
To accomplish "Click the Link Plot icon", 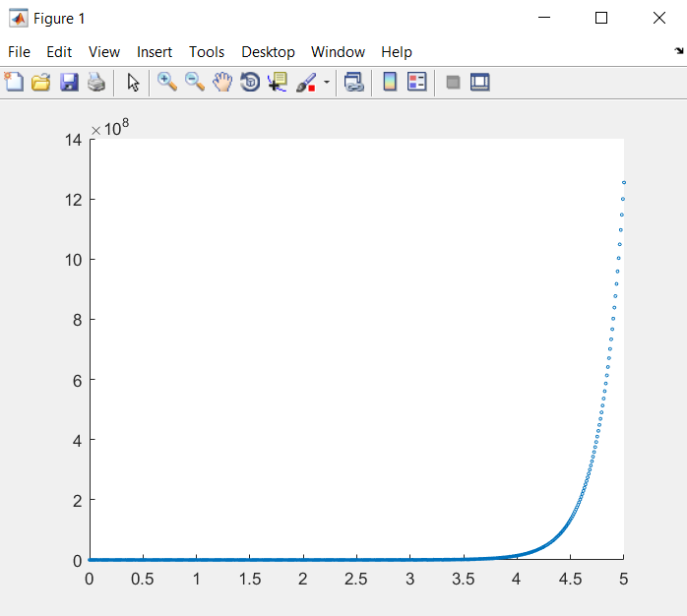I will click(354, 82).
